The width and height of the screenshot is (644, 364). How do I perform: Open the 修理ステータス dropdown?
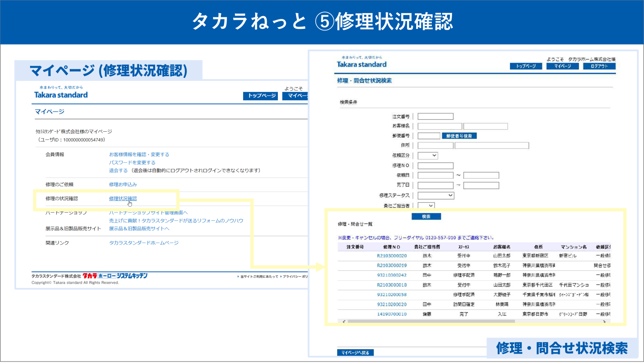pyautogui.click(x=436, y=195)
